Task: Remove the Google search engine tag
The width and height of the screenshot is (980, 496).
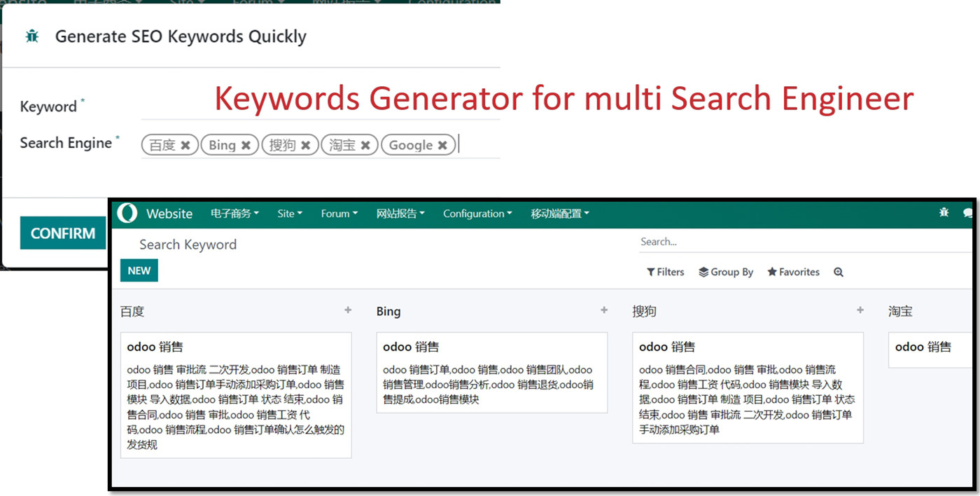Action: (442, 145)
